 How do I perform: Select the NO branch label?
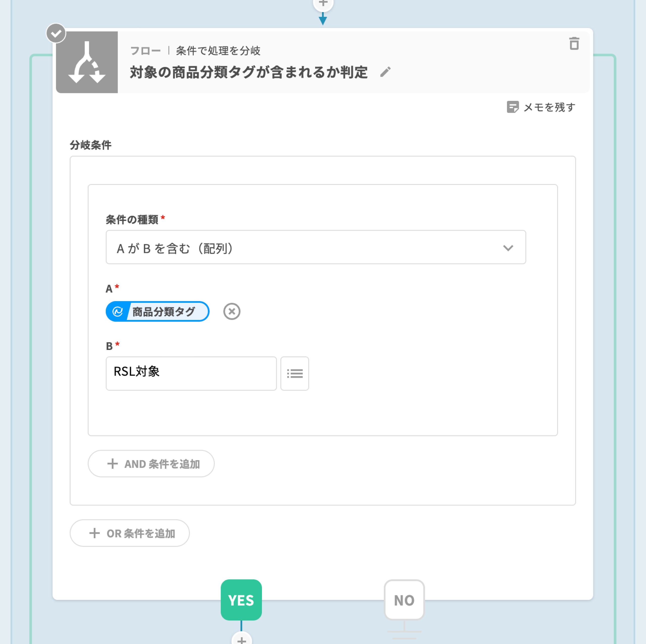point(404,600)
